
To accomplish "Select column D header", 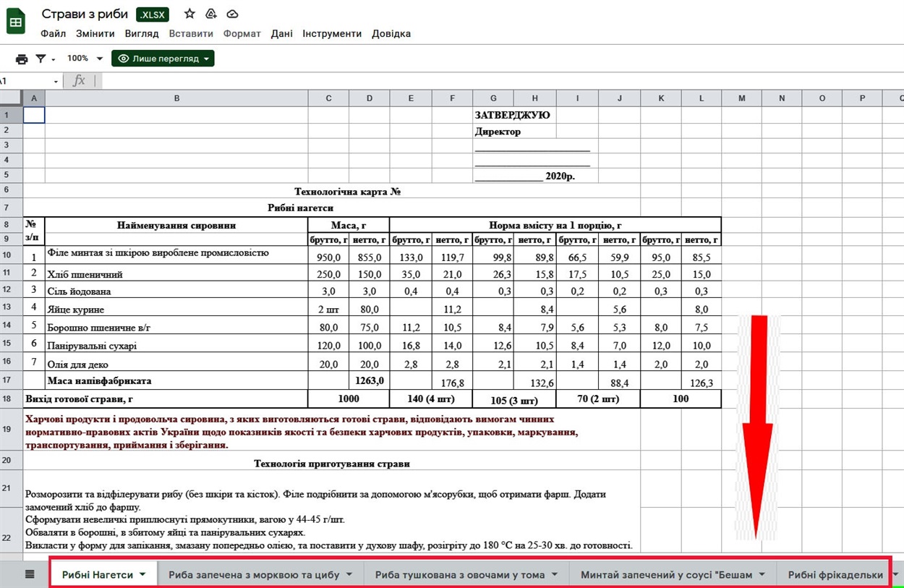I will (x=370, y=98).
